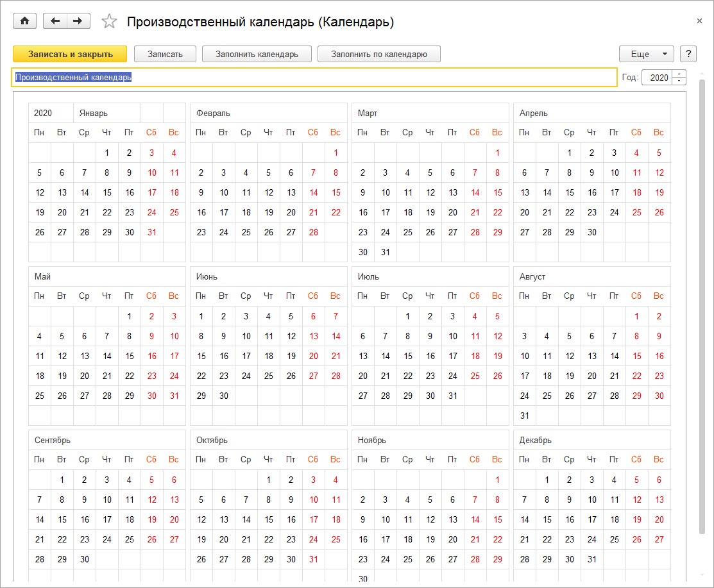The height and width of the screenshot is (588, 714).
Task: Select September 1 in the calendar
Action: (62, 480)
